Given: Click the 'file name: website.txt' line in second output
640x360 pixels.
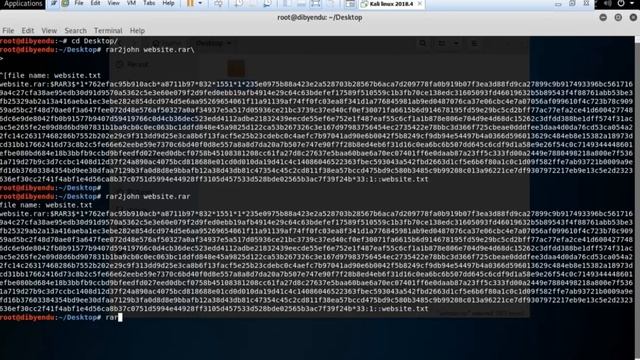Looking at the screenshot, I should click(46, 205).
